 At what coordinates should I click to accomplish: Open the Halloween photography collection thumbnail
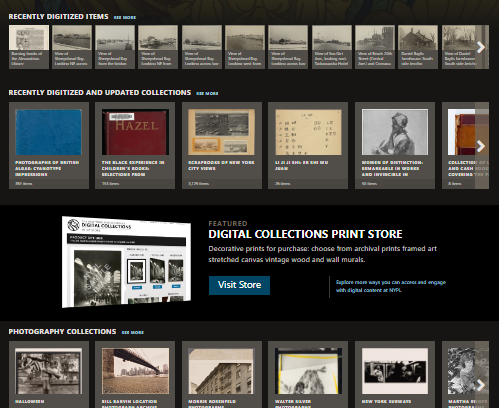click(49, 371)
